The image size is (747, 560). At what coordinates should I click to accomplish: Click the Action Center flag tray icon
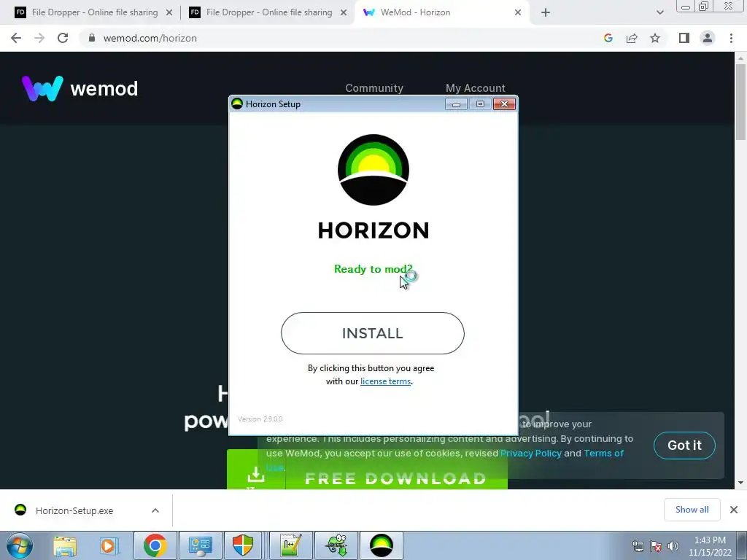656,546
